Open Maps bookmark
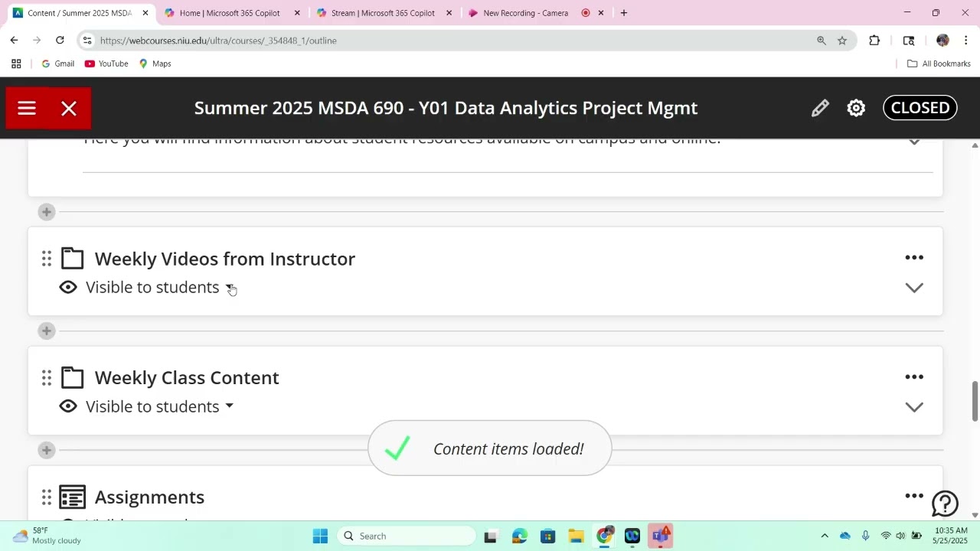This screenshot has width=980, height=551. click(155, 64)
